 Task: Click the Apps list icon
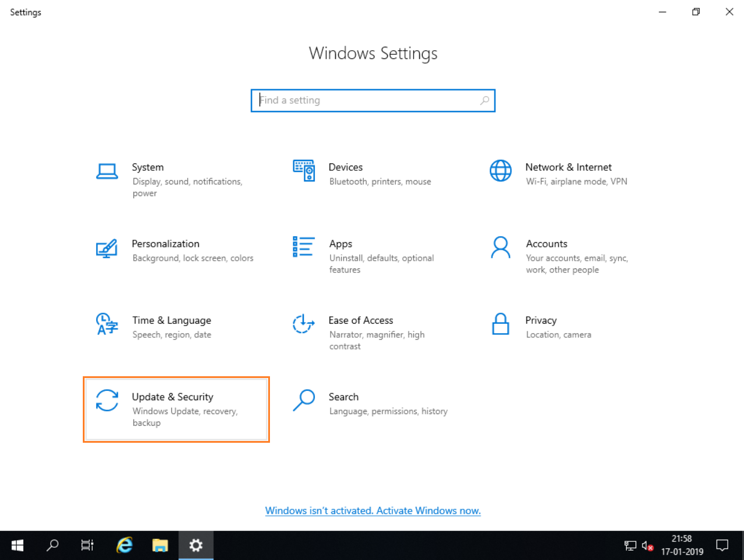[304, 247]
